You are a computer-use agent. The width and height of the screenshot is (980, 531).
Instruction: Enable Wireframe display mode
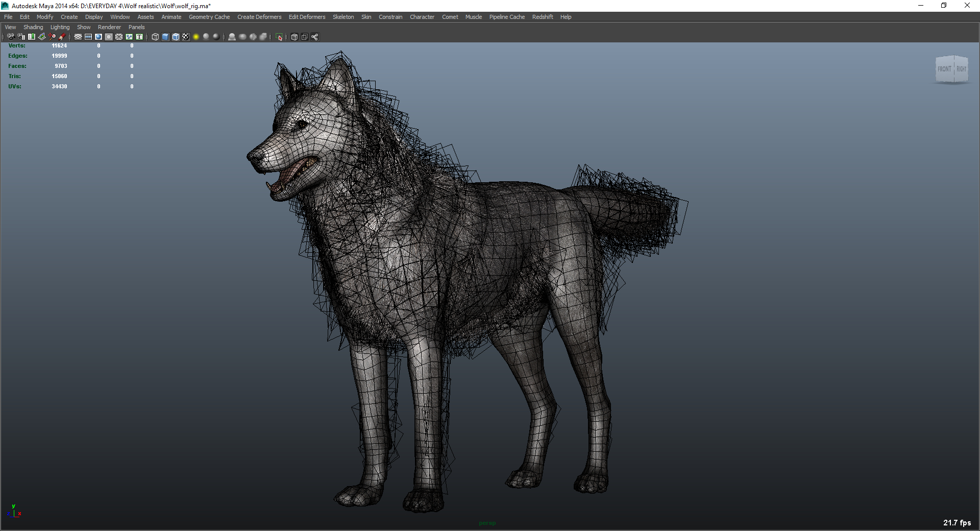point(154,37)
